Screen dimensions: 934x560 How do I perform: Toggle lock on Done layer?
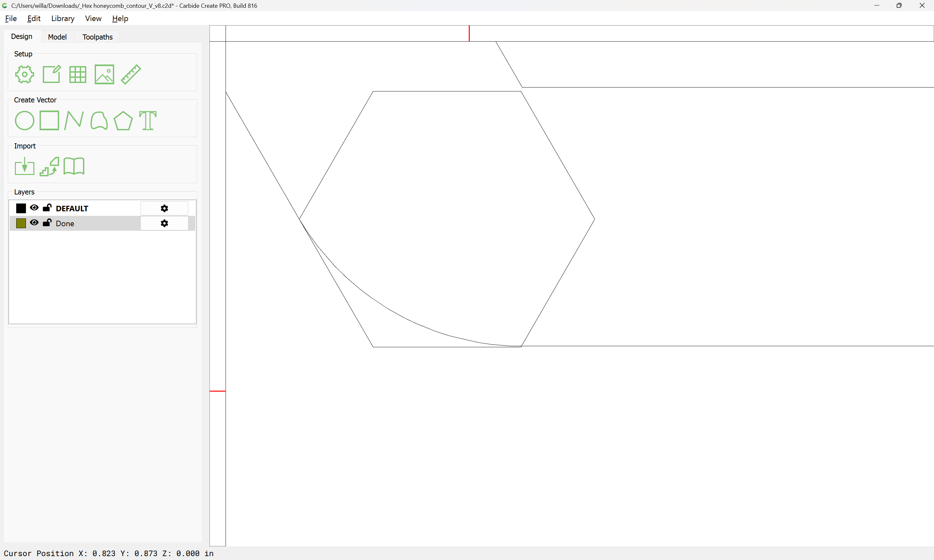(x=47, y=223)
